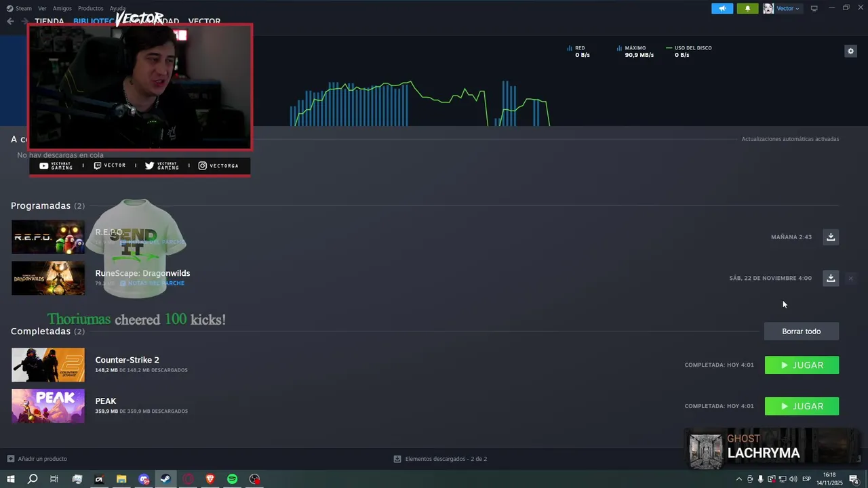Start the R.E.P.O. download now icon
The height and width of the screenshot is (488, 868).
(831, 237)
